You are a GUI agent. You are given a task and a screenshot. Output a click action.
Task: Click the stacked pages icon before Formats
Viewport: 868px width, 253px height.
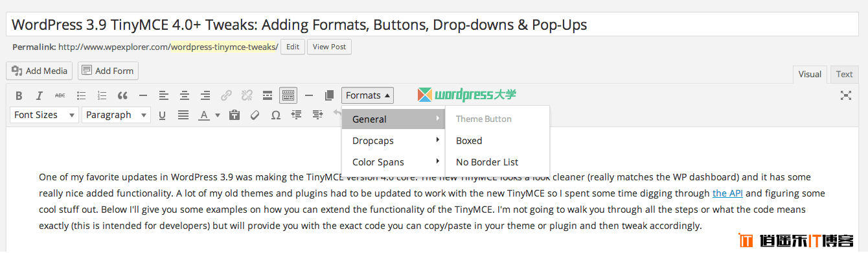[329, 96]
